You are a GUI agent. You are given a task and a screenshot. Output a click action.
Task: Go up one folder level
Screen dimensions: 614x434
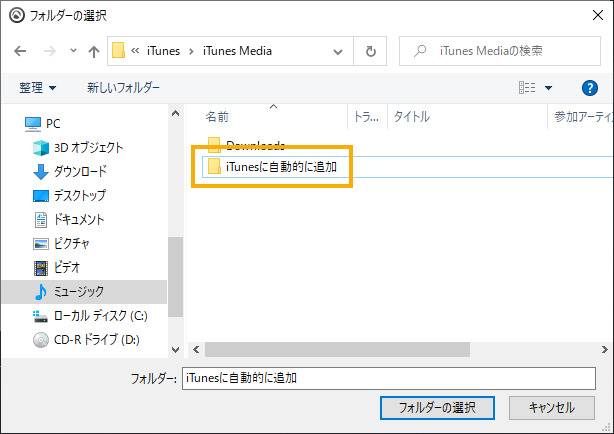(x=94, y=51)
